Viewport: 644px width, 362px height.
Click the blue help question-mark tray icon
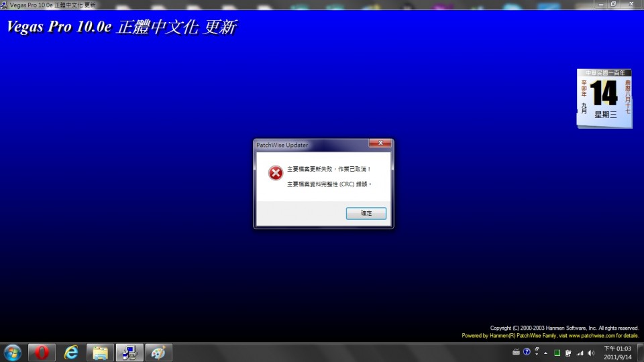(x=527, y=352)
